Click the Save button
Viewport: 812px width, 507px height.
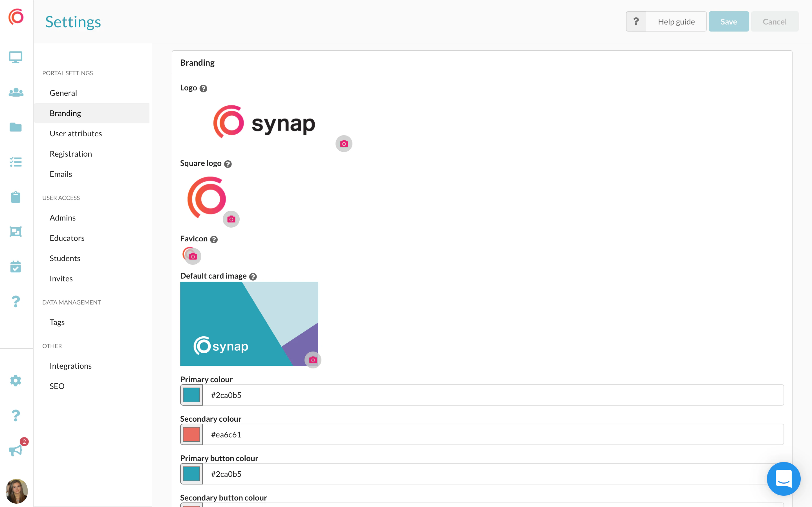point(729,21)
